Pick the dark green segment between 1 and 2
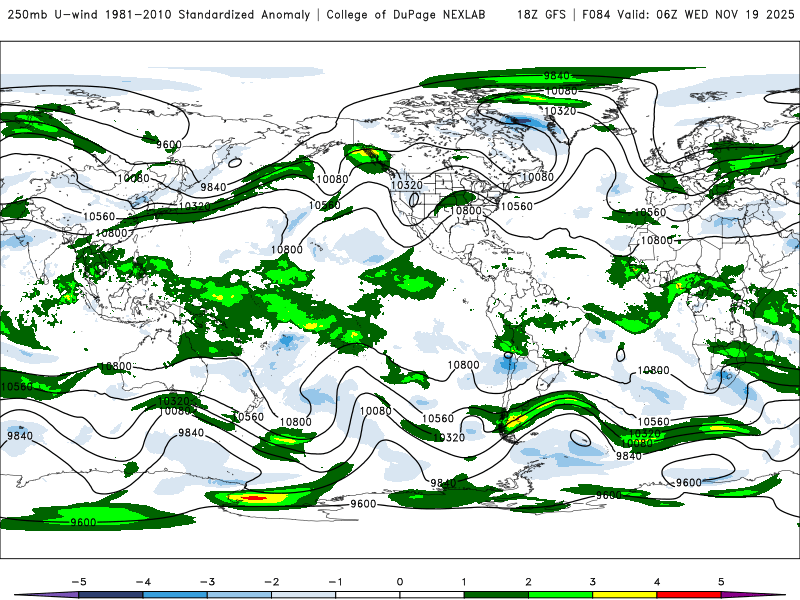Viewport: 800px width, 600px height. [496, 595]
